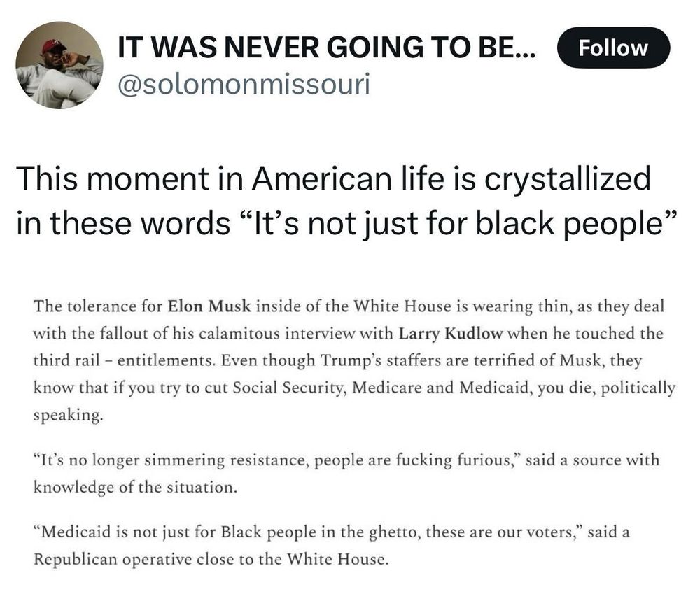Select the @solomonmissouri handle
This screenshot has width=700, height=615.
click(x=244, y=83)
